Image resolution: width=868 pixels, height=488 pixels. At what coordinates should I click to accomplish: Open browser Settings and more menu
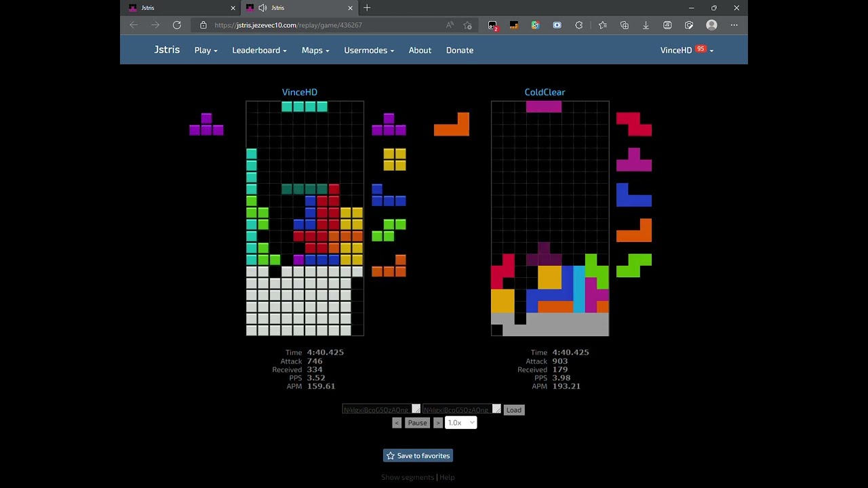(x=734, y=25)
